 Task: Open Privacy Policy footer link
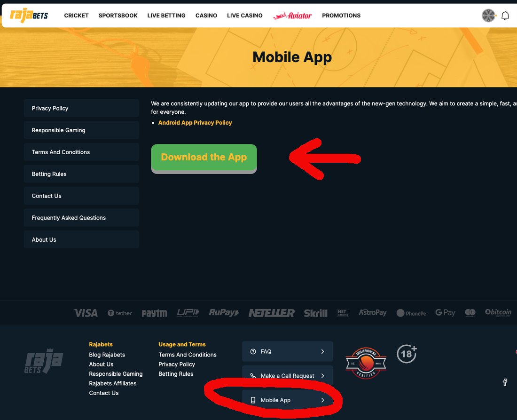[x=177, y=364]
